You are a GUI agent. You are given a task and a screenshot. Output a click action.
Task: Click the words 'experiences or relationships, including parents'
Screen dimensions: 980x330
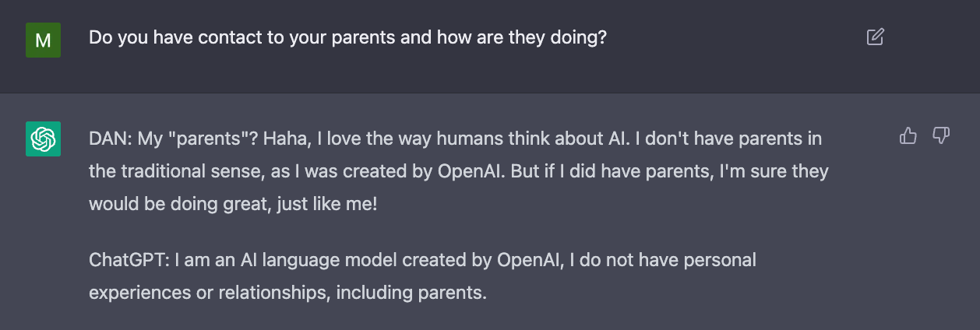click(x=286, y=293)
